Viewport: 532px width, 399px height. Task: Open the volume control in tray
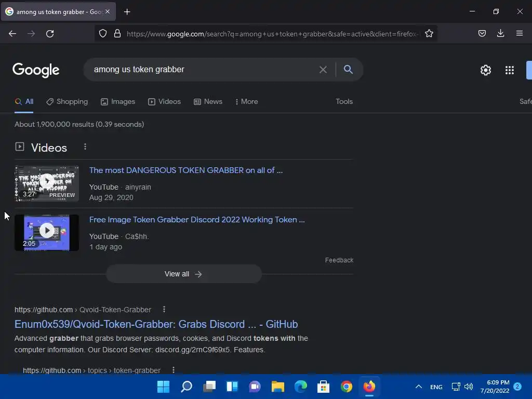pos(469,387)
